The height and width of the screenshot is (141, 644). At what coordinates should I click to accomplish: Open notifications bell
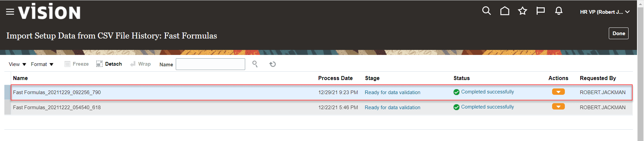point(558,11)
